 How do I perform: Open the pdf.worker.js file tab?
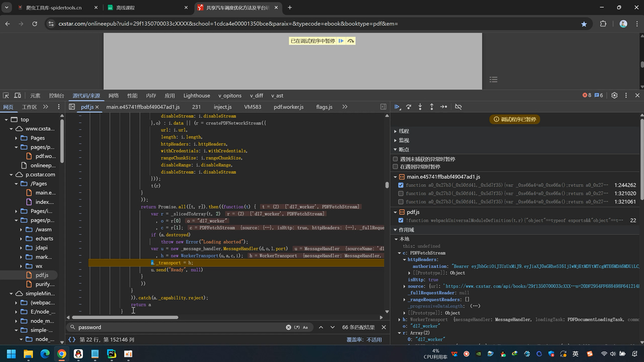click(289, 107)
